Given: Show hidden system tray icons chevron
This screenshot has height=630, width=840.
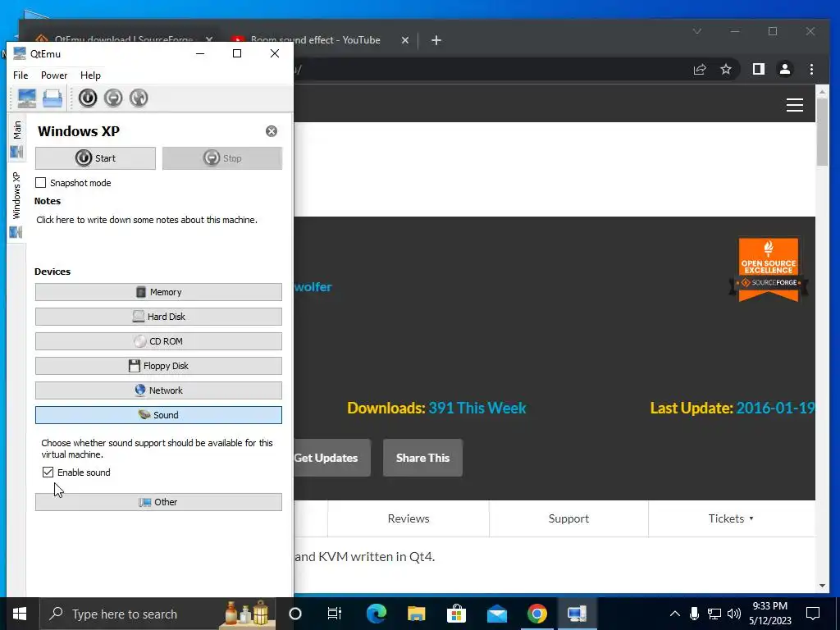Looking at the screenshot, I should tap(675, 614).
